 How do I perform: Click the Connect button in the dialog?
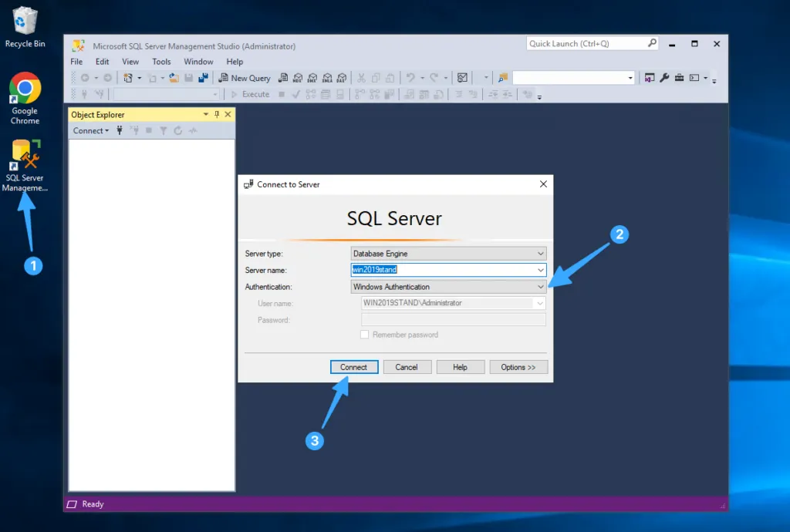[354, 366]
